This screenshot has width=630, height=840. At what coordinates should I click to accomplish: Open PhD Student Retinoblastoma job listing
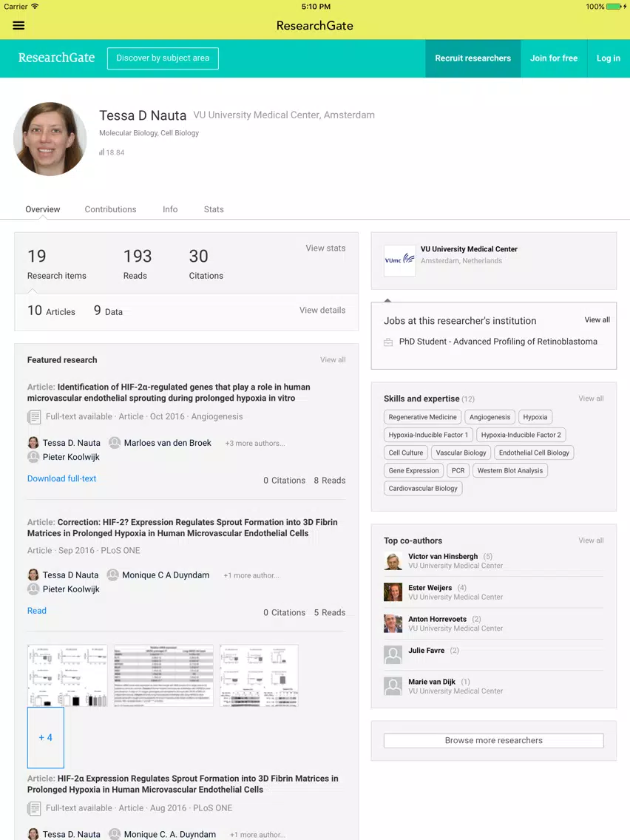[x=498, y=342]
